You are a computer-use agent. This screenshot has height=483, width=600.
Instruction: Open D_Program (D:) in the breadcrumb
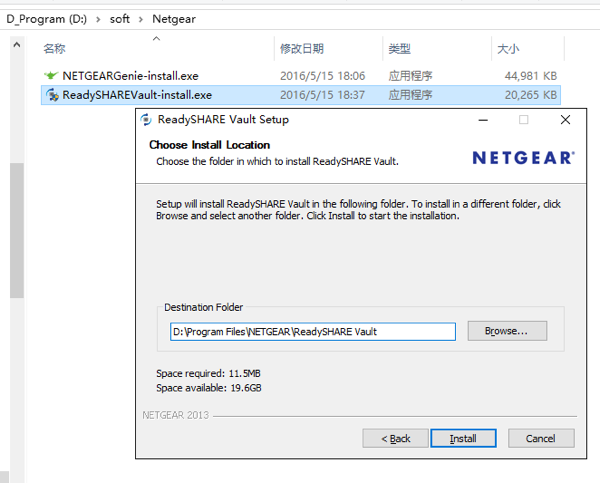[x=47, y=19]
